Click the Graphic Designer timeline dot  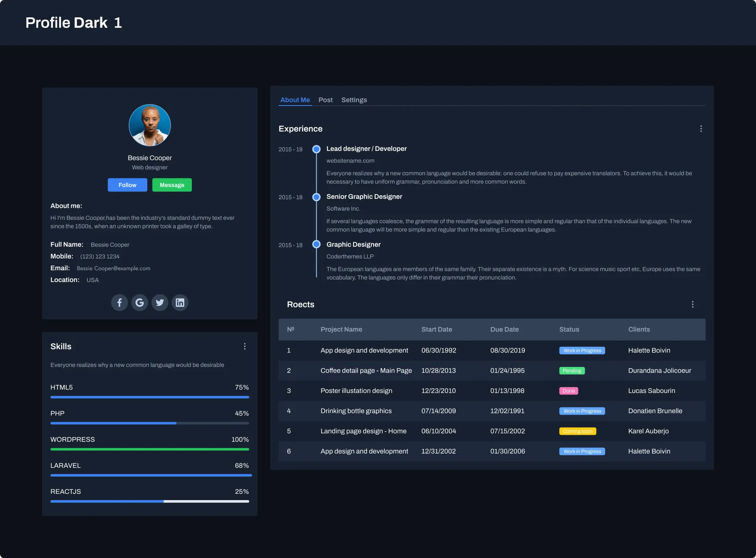(316, 245)
